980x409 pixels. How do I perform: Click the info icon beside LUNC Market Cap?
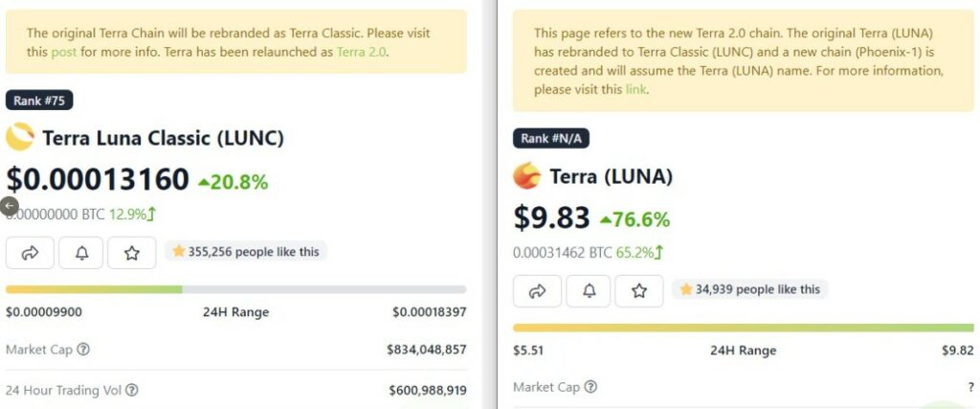click(83, 350)
